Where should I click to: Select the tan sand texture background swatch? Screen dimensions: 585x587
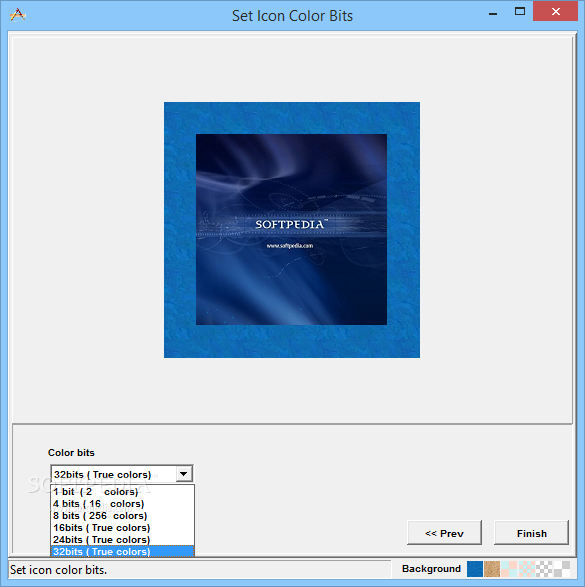[492, 569]
